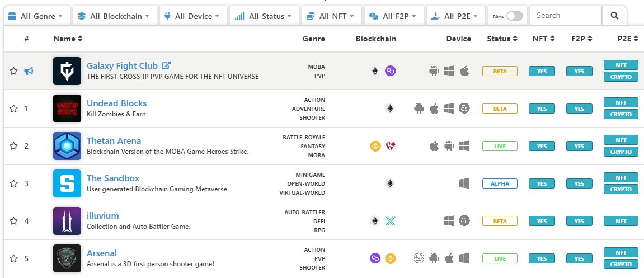Click Arsenal's web browser device icon
644x278 pixels.
pyautogui.click(x=419, y=258)
